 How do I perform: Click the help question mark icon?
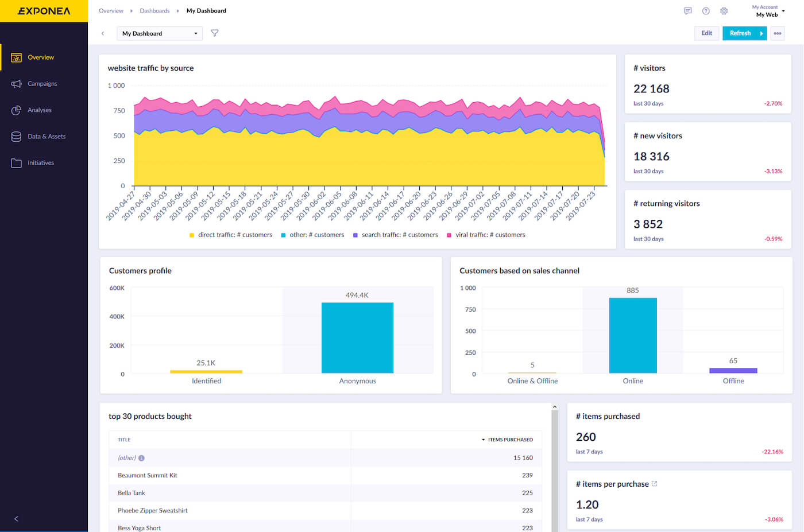click(706, 11)
